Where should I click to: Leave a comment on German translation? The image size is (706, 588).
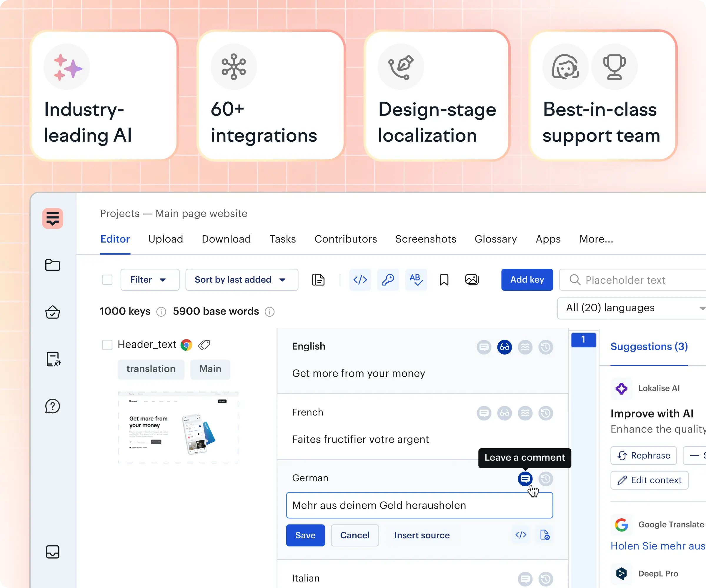point(525,479)
